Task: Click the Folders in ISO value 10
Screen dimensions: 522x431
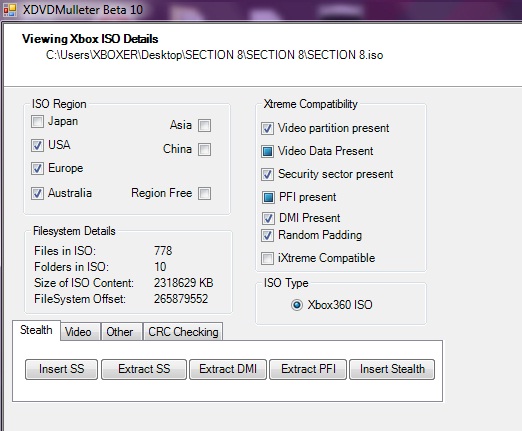Action: pos(160,267)
